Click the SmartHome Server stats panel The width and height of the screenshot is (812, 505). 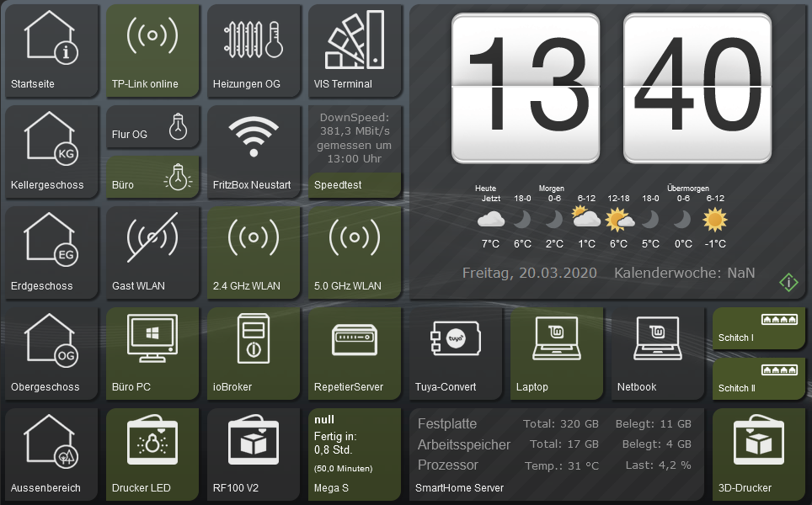pos(556,454)
